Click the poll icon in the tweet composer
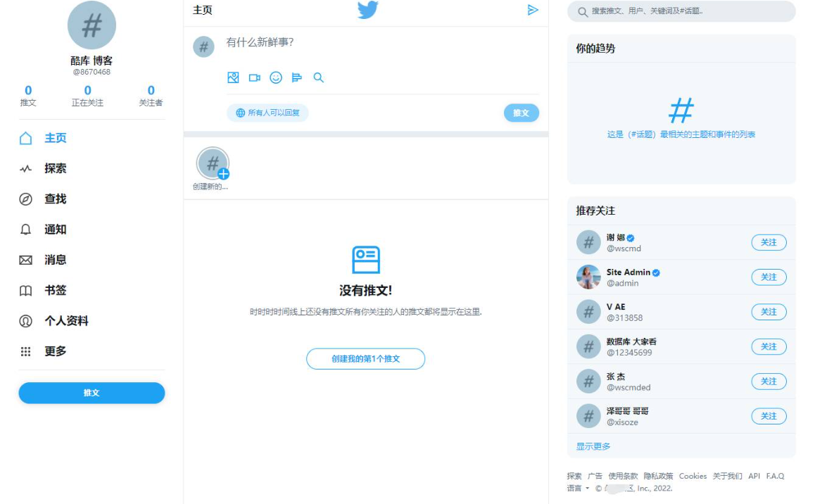 [x=297, y=77]
